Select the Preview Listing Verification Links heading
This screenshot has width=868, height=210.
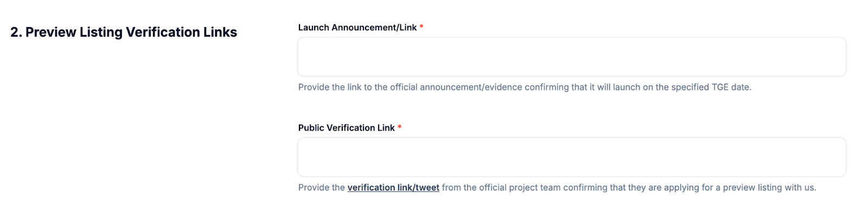tap(124, 33)
